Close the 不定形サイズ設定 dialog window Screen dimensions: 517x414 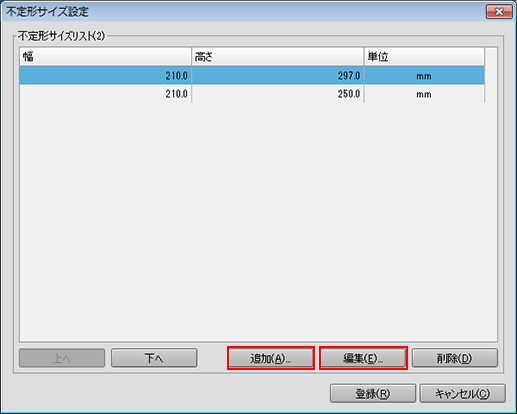pyautogui.click(x=499, y=12)
